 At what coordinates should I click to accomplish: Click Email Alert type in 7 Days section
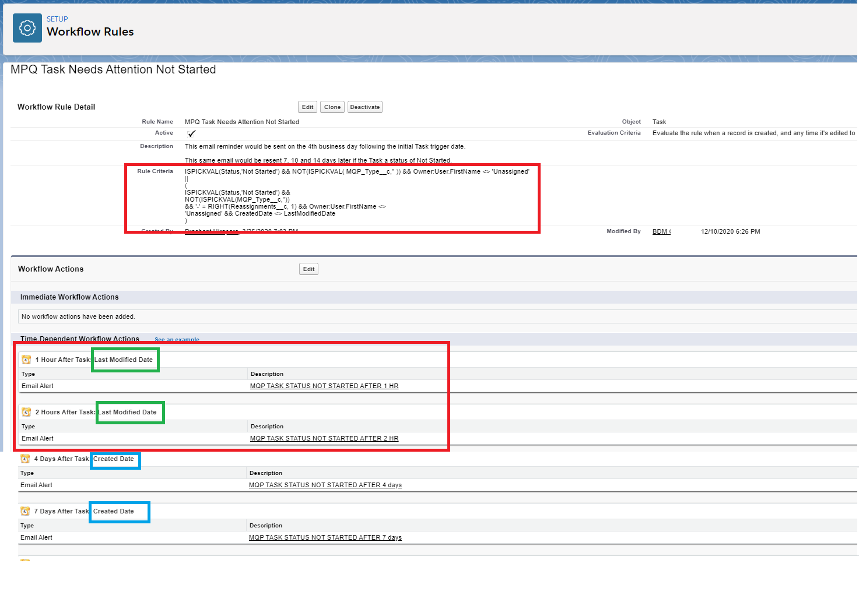click(x=36, y=537)
